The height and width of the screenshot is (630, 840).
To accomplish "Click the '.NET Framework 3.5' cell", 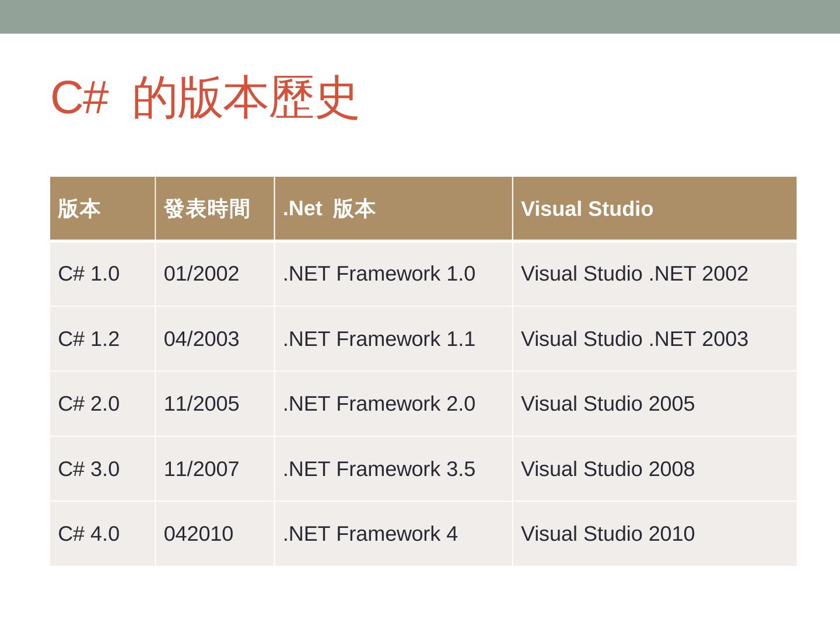I will pyautogui.click(x=379, y=469).
